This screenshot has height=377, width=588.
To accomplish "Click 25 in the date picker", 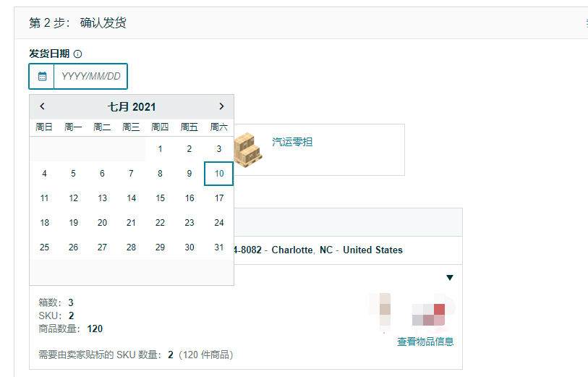I will 44,247.
